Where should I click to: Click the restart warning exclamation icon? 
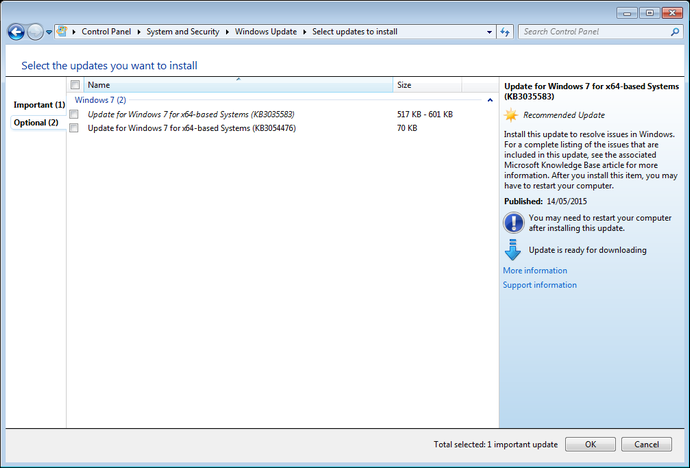tap(514, 223)
